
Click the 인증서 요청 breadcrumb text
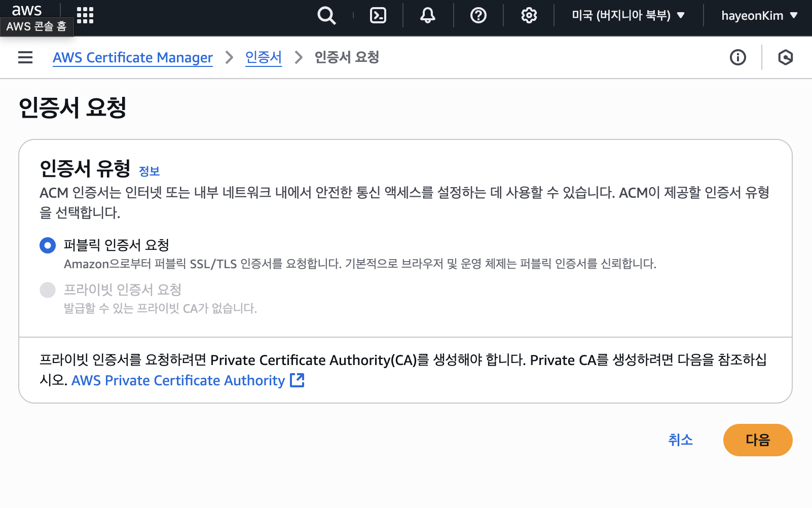point(347,57)
